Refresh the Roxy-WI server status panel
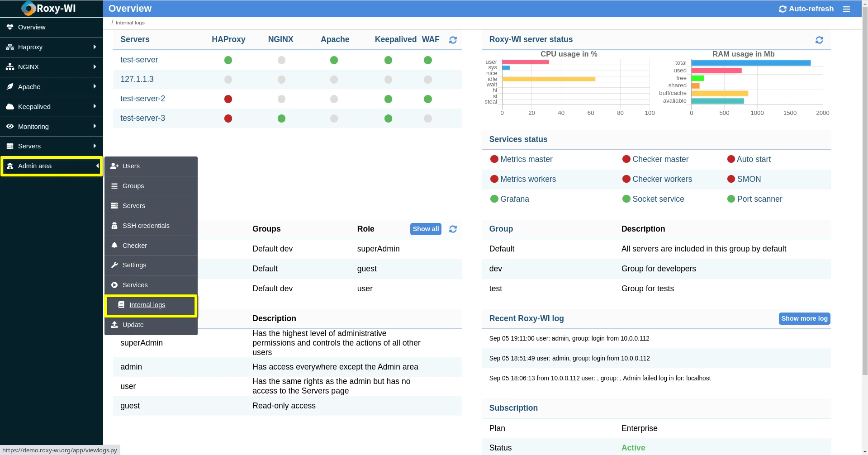 pyautogui.click(x=819, y=40)
